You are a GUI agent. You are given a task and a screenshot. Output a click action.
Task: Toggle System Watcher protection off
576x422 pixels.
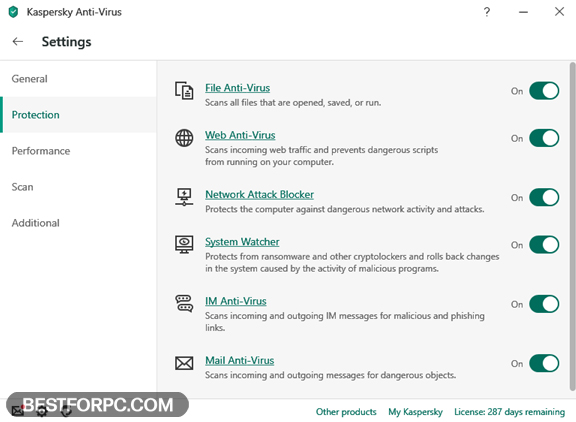[544, 245]
